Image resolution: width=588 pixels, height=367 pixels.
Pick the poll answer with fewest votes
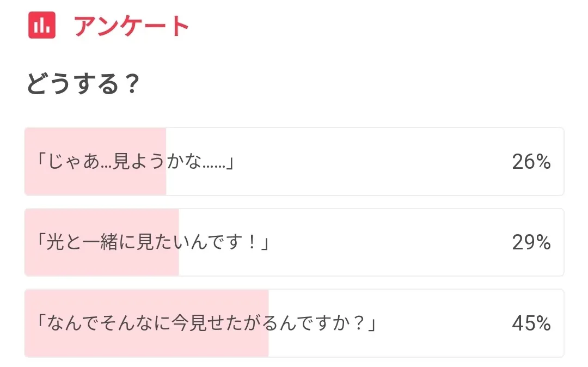pos(136,162)
